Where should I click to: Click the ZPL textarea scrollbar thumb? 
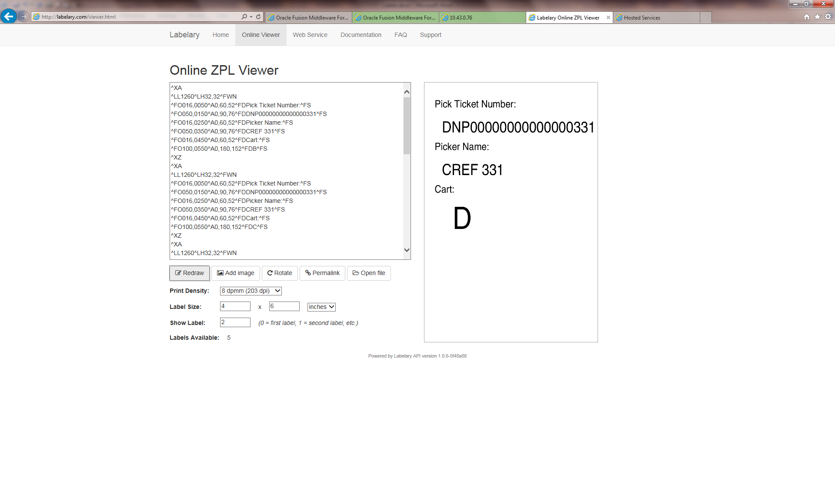407,126
